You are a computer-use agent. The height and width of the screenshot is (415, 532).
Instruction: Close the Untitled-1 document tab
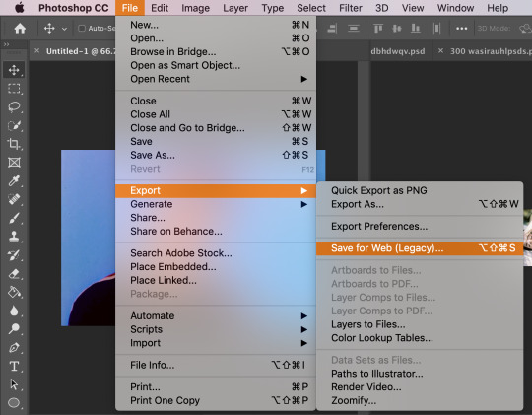tap(37, 51)
